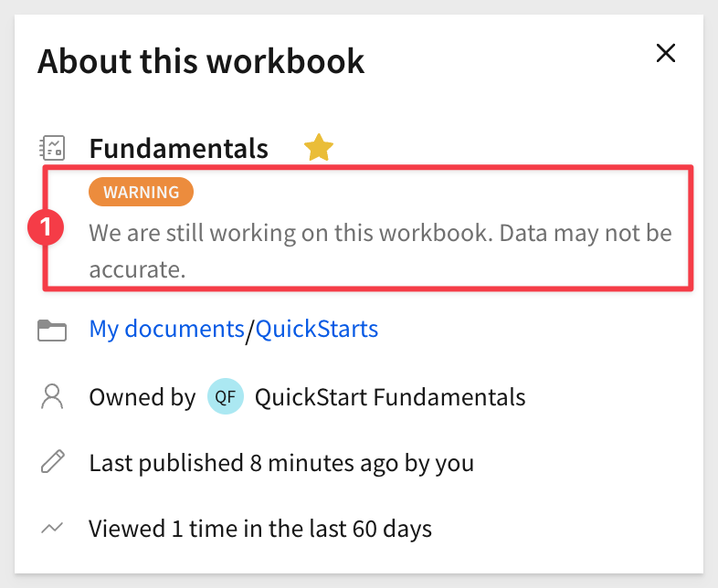The image size is (718, 588).
Task: Click the warning description text
Action: (x=380, y=251)
